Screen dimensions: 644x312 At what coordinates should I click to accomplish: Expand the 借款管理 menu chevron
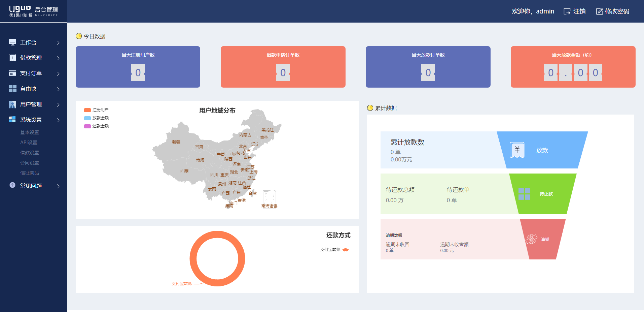click(58, 58)
